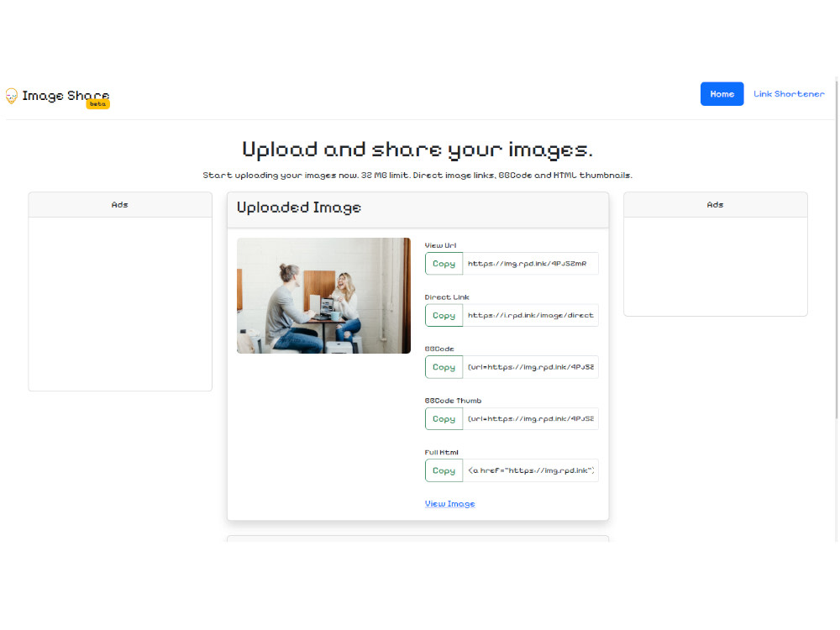Click the 'Full Html' label
The width and height of the screenshot is (840, 630).
[442, 453]
